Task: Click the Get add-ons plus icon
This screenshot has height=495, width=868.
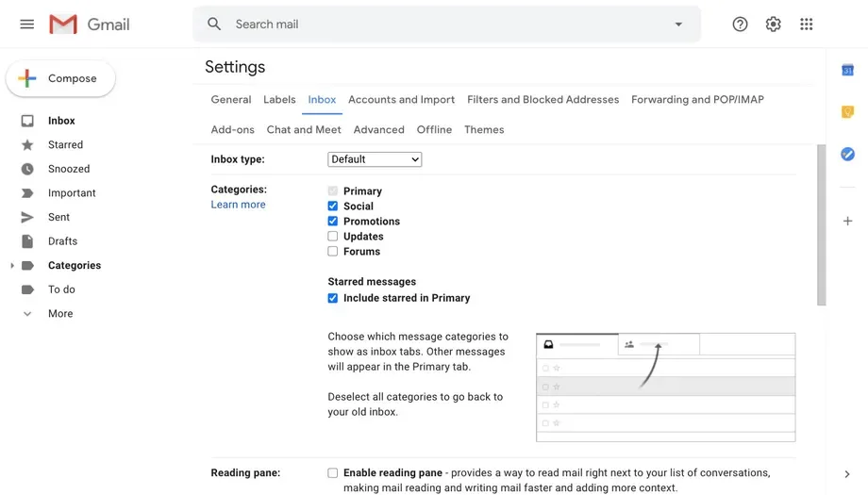Action: [847, 222]
